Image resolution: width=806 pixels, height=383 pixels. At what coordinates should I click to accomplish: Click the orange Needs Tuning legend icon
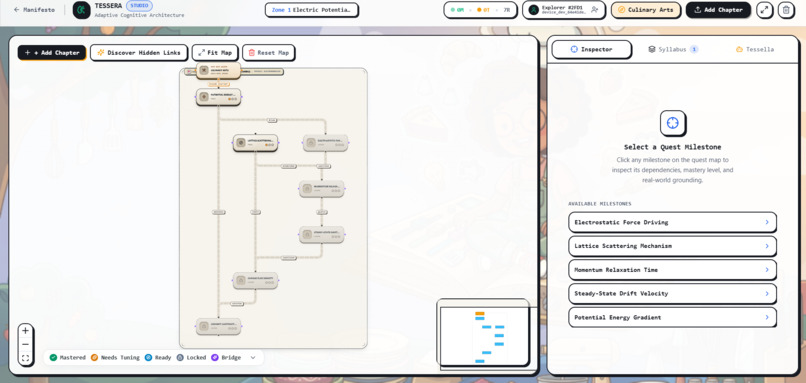(x=95, y=357)
